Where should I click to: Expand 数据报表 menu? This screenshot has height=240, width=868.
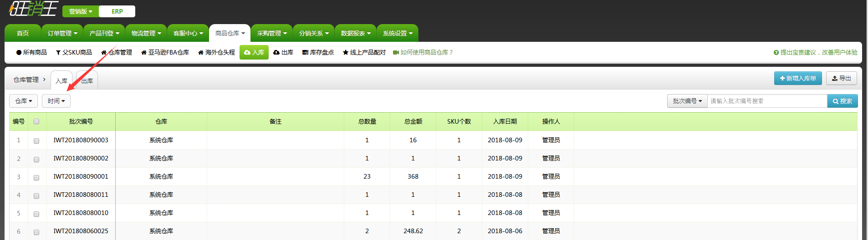point(356,33)
